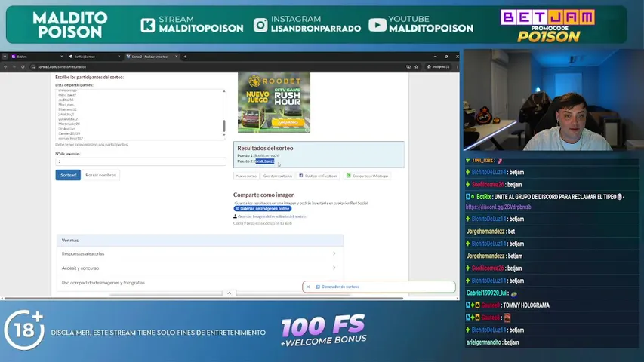The height and width of the screenshot is (362, 644).
Task: Open Uso compartido de imágenes y fotografías
Action: point(103,283)
